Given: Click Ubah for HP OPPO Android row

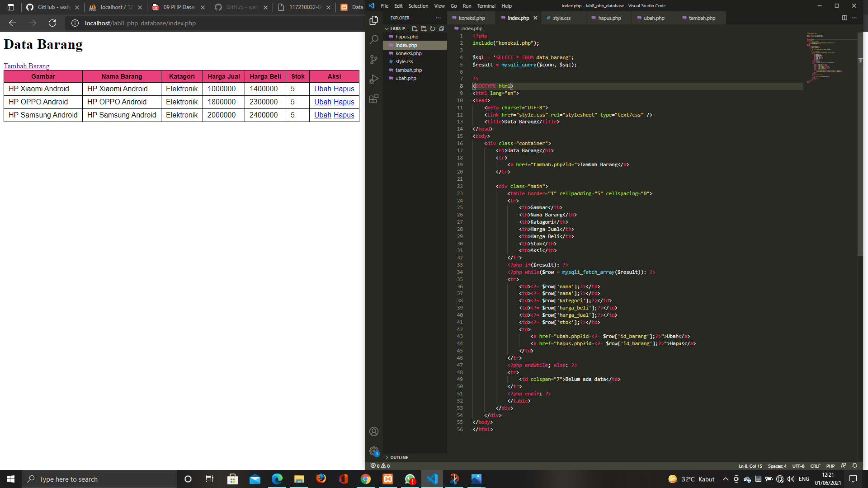Looking at the screenshot, I should [x=322, y=102].
